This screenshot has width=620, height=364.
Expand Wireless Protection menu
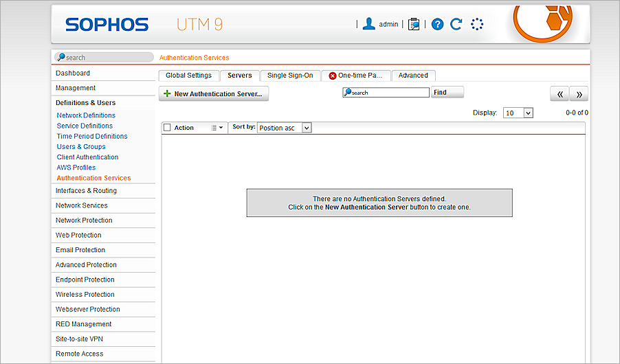point(103,295)
